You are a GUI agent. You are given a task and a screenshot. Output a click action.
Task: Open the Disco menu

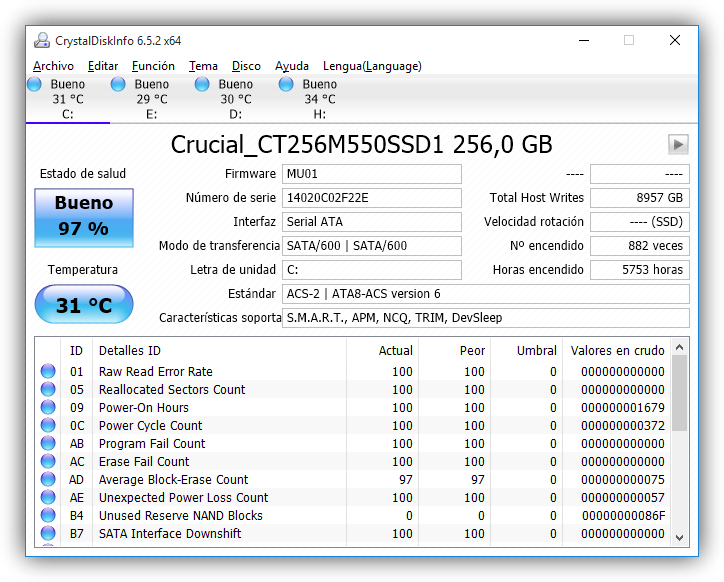click(246, 66)
